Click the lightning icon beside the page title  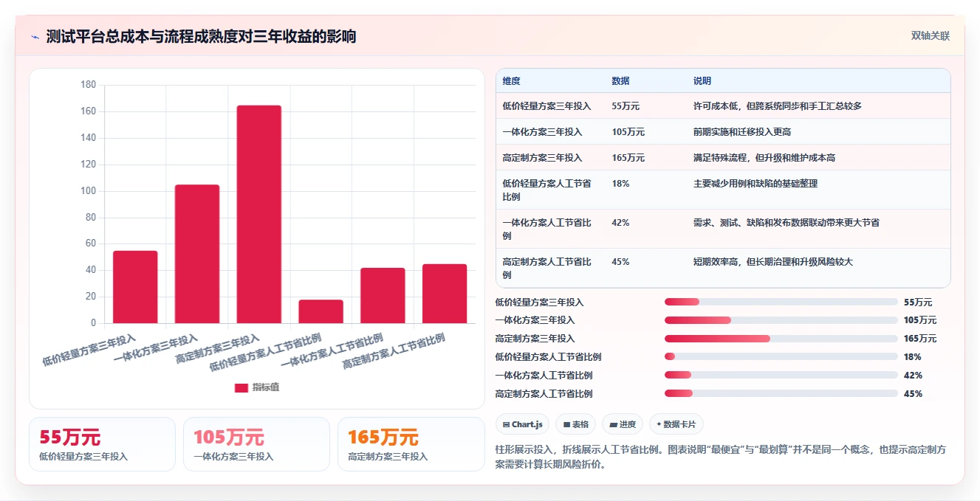click(35, 37)
